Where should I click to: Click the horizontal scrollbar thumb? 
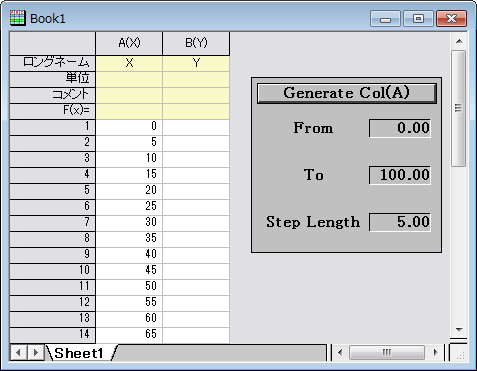pyautogui.click(x=387, y=353)
